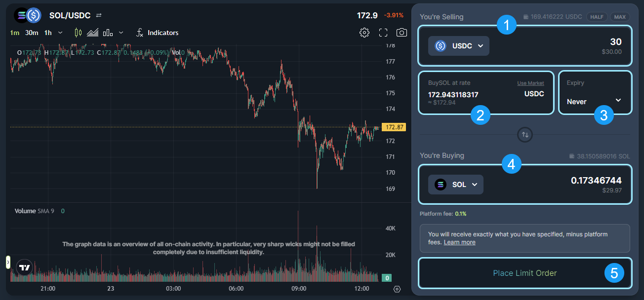Click the Use Market link
Screen dimensions: 644x300
(x=530, y=83)
